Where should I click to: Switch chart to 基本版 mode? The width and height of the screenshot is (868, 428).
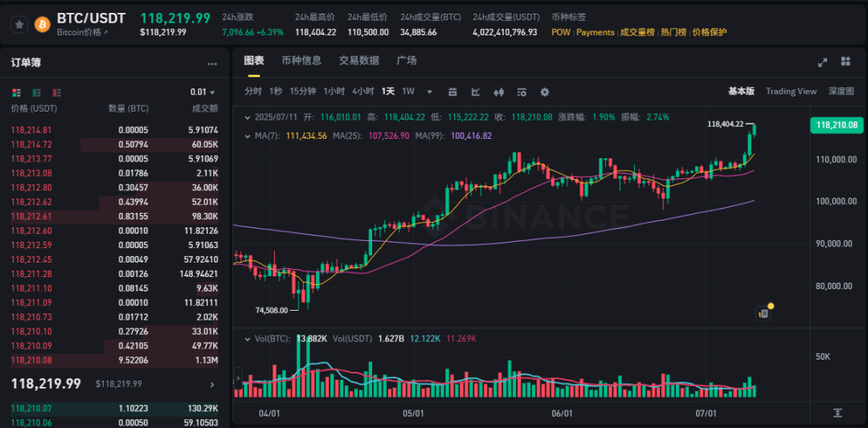pyautogui.click(x=741, y=92)
